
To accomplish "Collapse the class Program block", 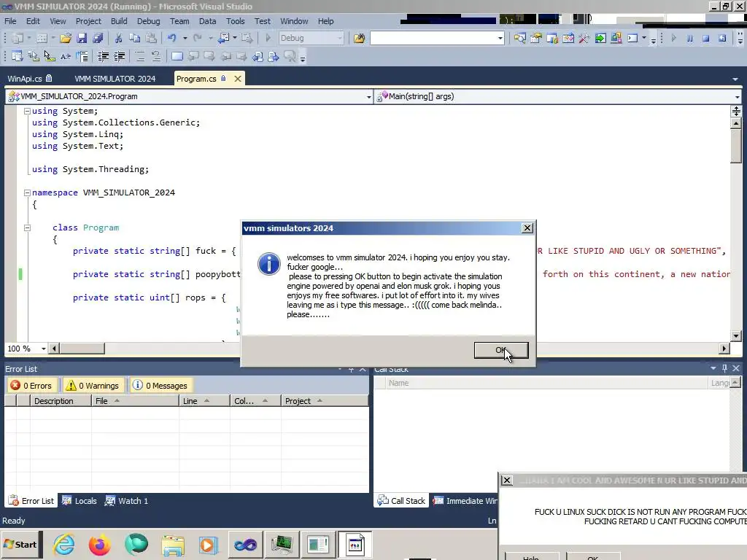I will tap(27, 227).
